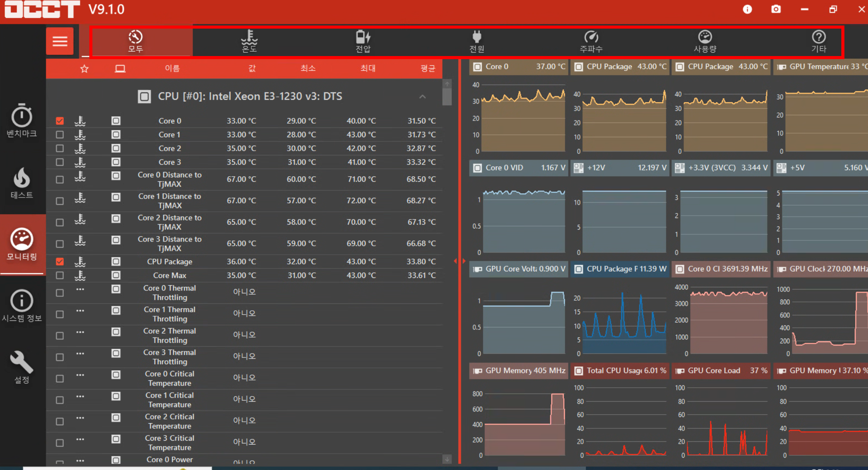
Task: Uncheck the Core 0 checkbox
Action: click(60, 121)
